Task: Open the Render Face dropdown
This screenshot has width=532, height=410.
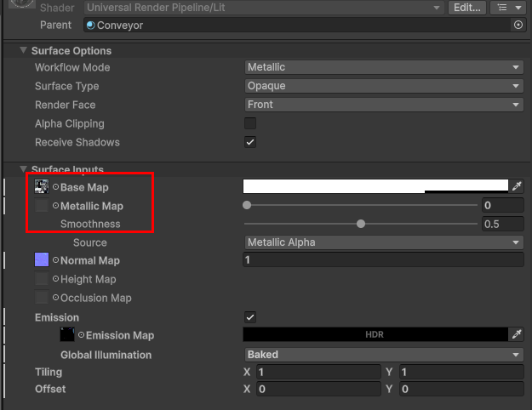Action: click(x=384, y=105)
